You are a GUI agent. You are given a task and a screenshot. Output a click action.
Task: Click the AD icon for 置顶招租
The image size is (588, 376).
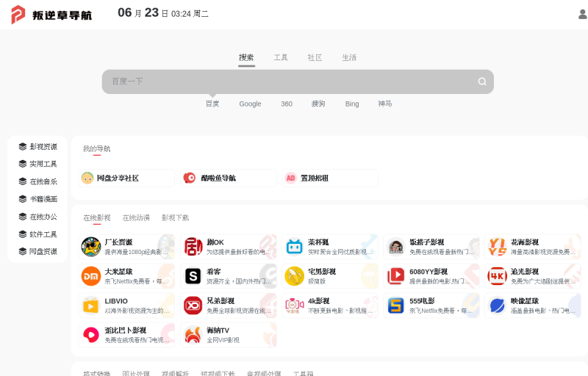[x=290, y=178]
